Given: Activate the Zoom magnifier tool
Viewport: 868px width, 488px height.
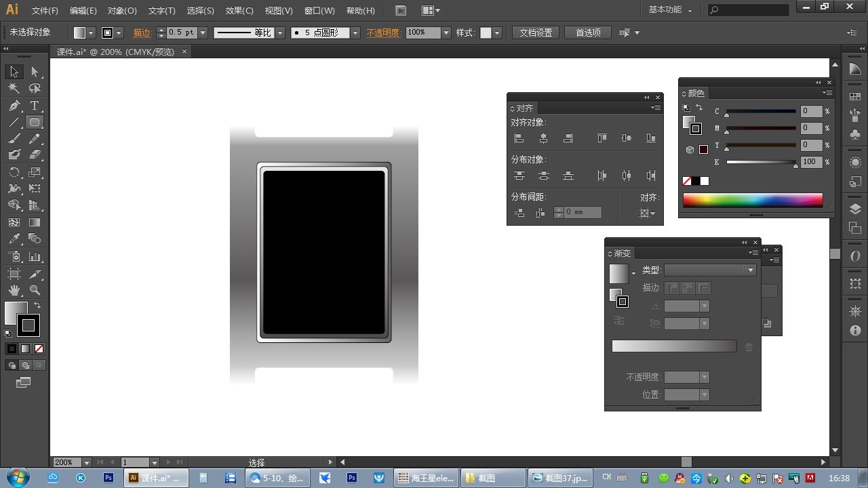Looking at the screenshot, I should coord(35,290).
